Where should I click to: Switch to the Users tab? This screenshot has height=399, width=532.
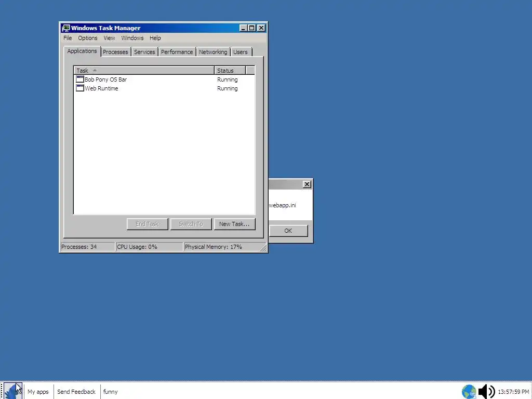pyautogui.click(x=241, y=52)
